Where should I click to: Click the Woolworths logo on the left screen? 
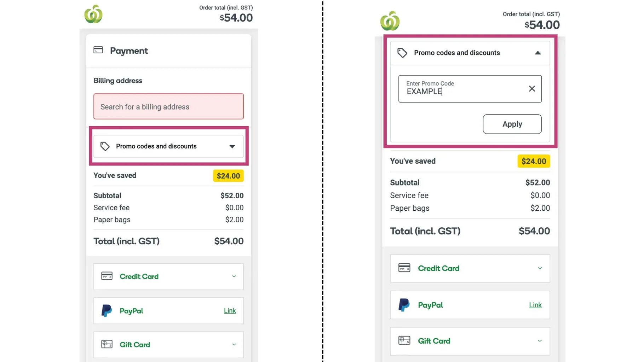tap(93, 14)
